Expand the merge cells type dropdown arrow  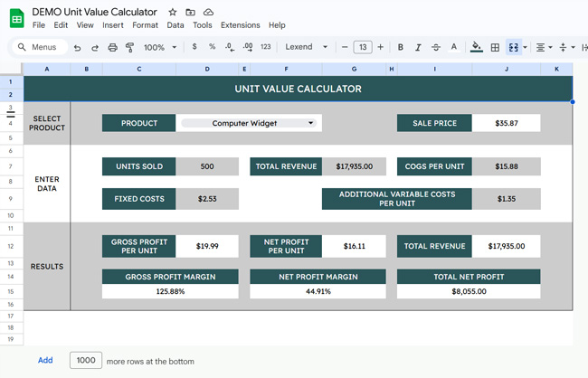click(525, 47)
